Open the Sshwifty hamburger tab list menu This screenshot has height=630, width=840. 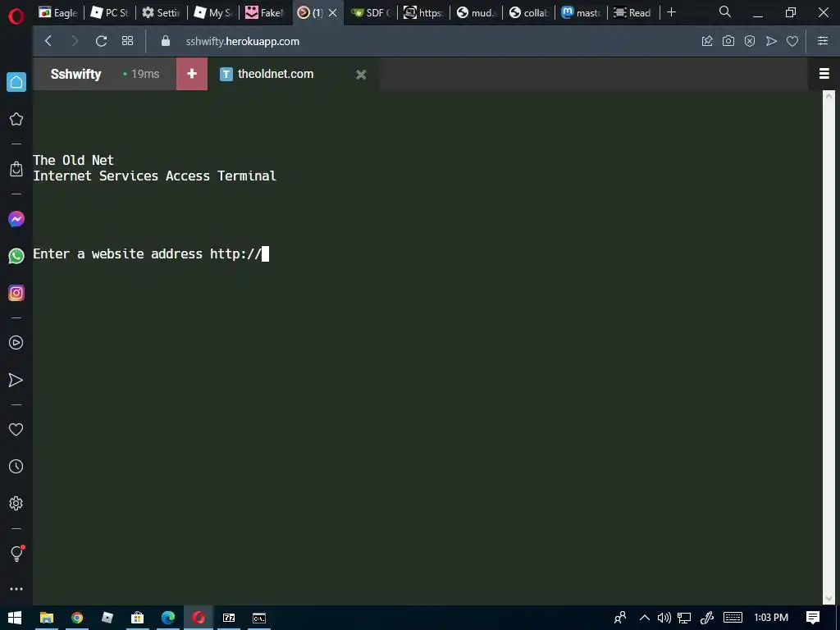pos(824,74)
